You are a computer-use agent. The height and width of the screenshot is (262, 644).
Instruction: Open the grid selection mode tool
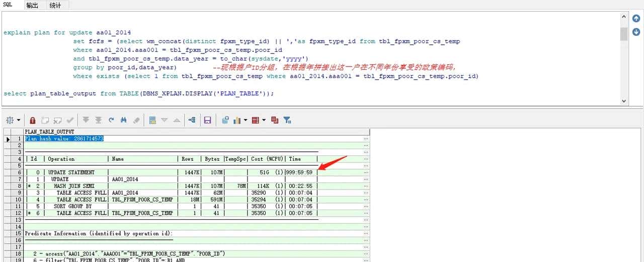[10, 120]
